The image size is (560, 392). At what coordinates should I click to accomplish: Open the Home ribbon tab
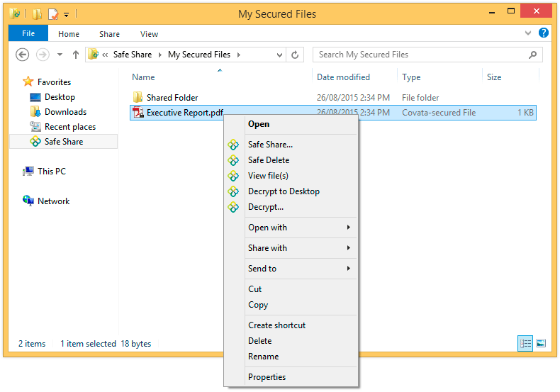[x=69, y=34]
